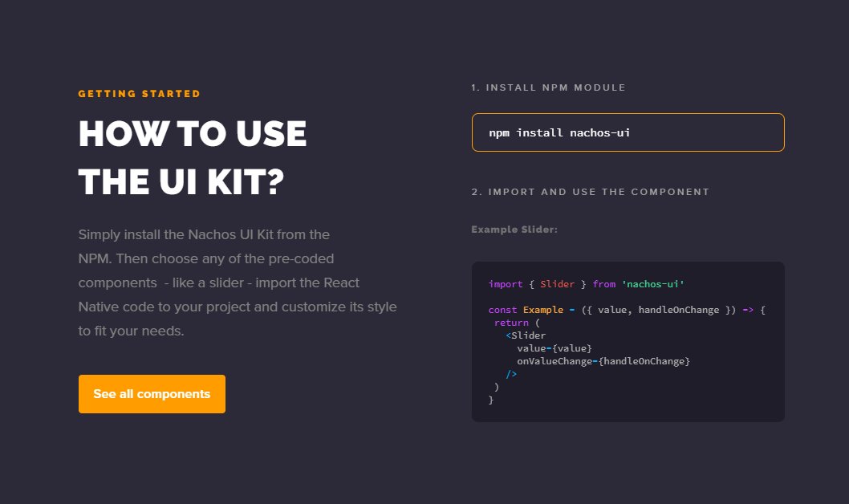Click the import keyword in the code block
Screen dimensions: 849x504
point(505,284)
